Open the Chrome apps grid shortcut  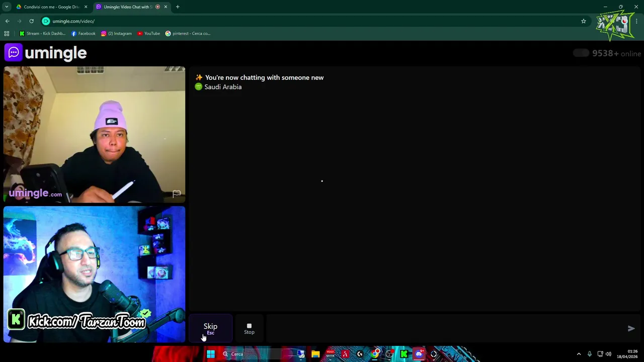click(7, 34)
